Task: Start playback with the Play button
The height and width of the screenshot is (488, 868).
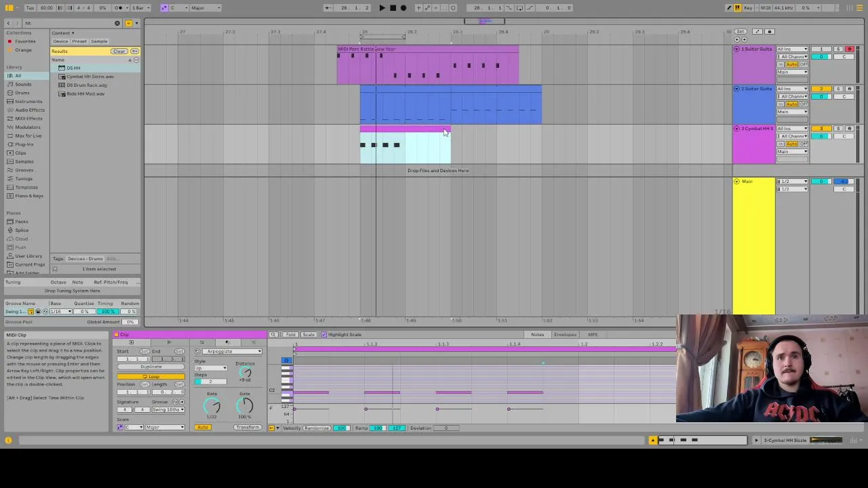Action: pos(382,8)
